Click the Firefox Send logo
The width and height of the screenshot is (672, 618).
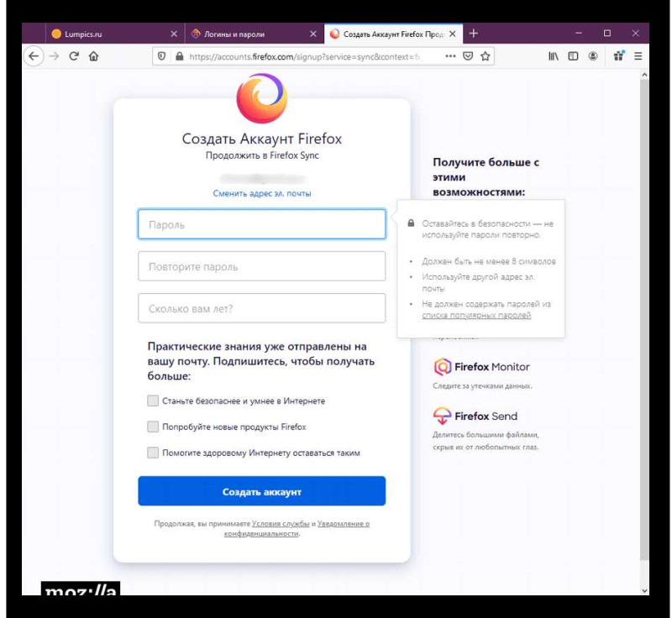click(x=475, y=416)
